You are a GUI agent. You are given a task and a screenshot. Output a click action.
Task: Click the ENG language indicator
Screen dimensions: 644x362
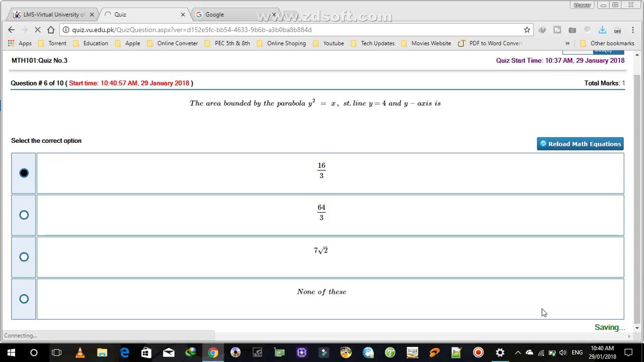(577, 352)
